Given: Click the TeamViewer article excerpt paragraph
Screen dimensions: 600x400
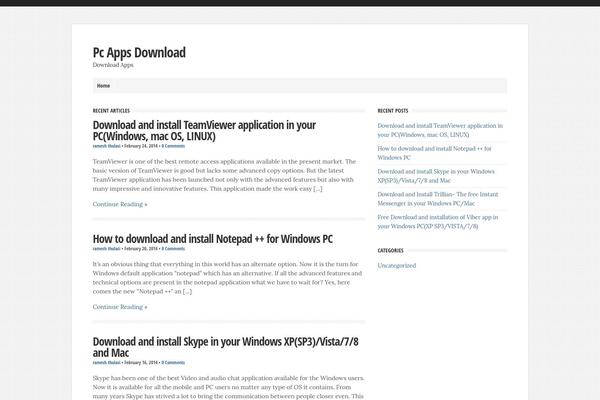Looking at the screenshot, I should tap(224, 175).
